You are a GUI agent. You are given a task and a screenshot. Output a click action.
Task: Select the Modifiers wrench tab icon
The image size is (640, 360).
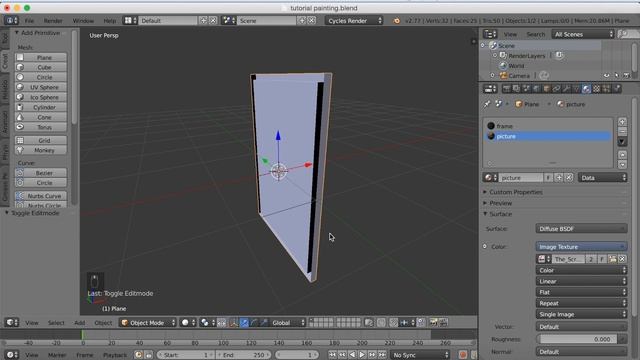567,89
